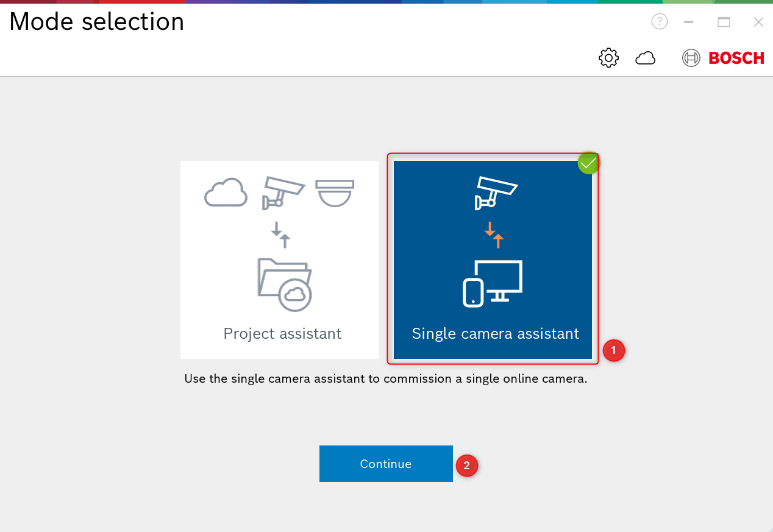This screenshot has width=773, height=532.
Task: Click the orange transfer arrows
Action: pyautogui.click(x=494, y=235)
